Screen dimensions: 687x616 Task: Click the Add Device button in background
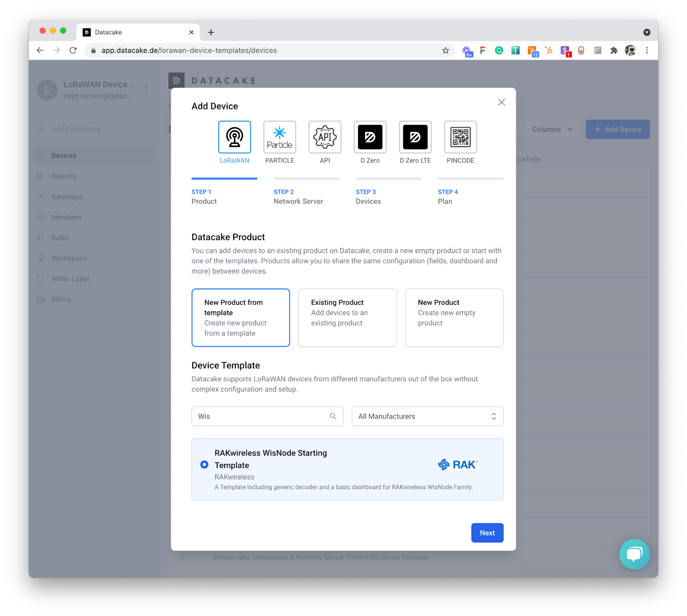coord(618,129)
